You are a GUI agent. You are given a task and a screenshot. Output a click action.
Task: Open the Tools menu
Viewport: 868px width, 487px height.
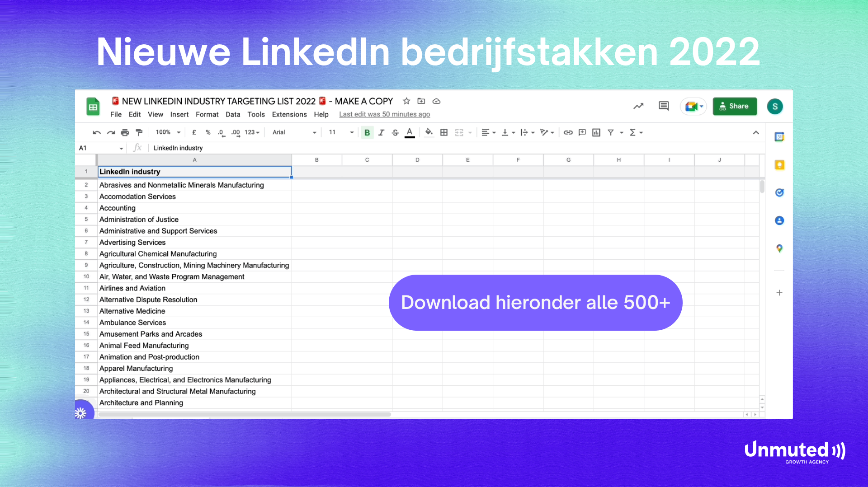[x=256, y=114]
